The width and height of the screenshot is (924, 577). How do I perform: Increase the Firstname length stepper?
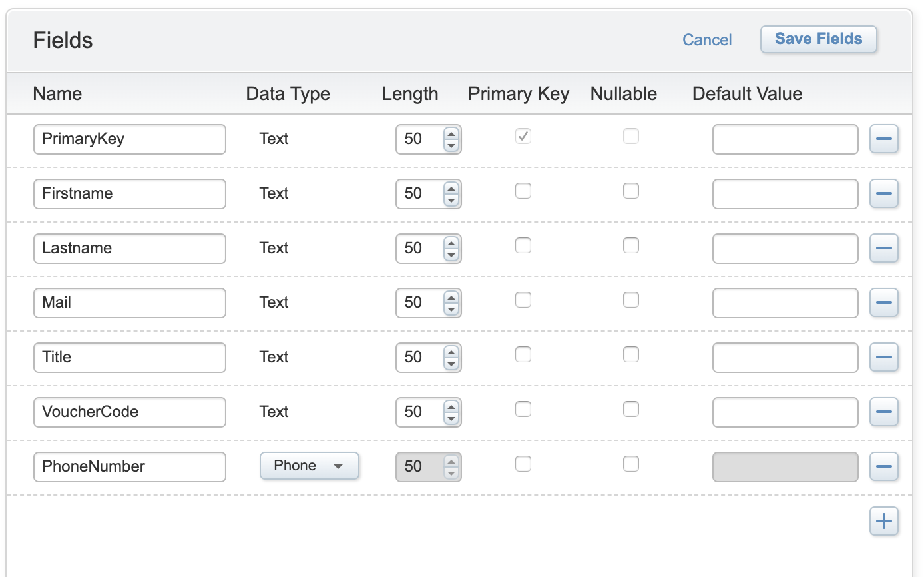tap(451, 188)
